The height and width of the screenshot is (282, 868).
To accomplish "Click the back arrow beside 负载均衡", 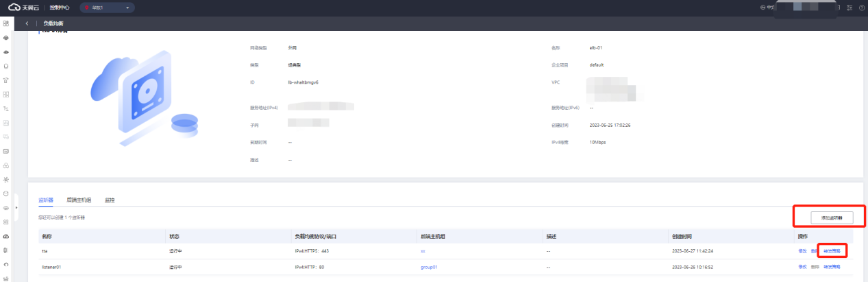I will click(27, 23).
